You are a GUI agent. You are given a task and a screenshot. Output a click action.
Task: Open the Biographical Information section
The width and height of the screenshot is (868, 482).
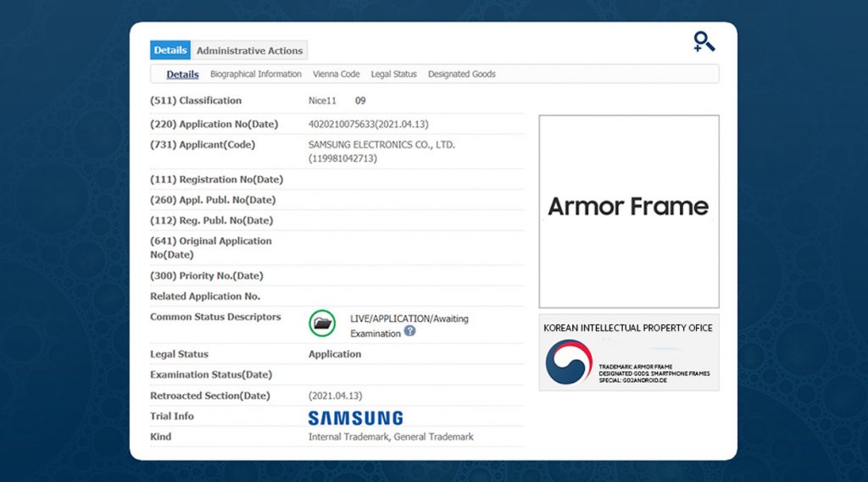[256, 75]
